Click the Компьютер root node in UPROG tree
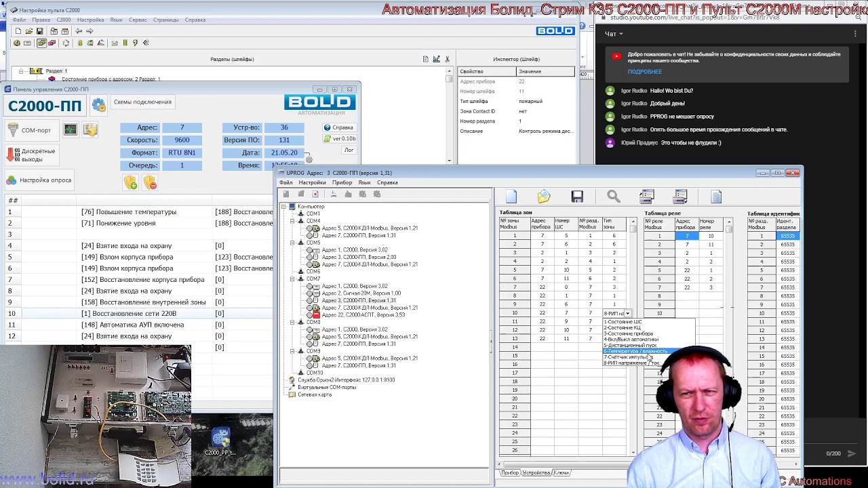The width and height of the screenshot is (868, 488). (311, 207)
